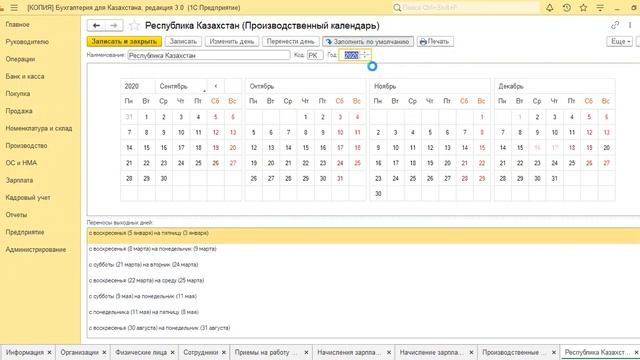Select November 30 in the calendar
640x360 pixels.
(x=378, y=194)
